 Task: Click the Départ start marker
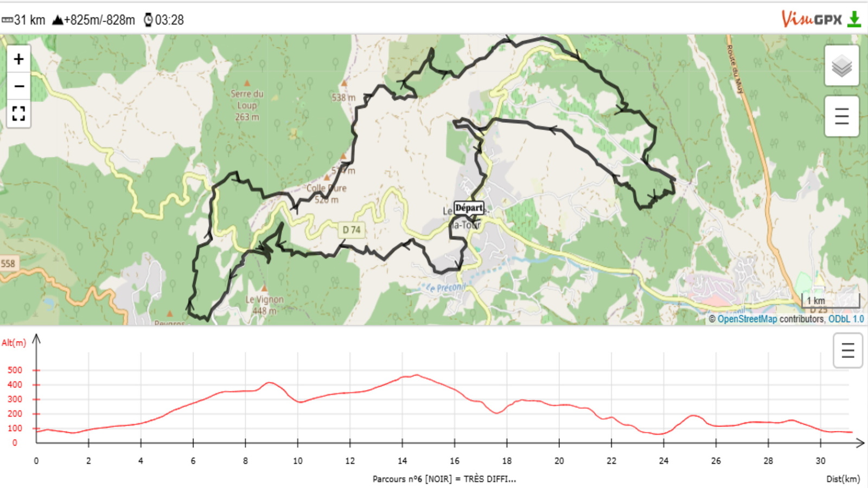pyautogui.click(x=469, y=208)
